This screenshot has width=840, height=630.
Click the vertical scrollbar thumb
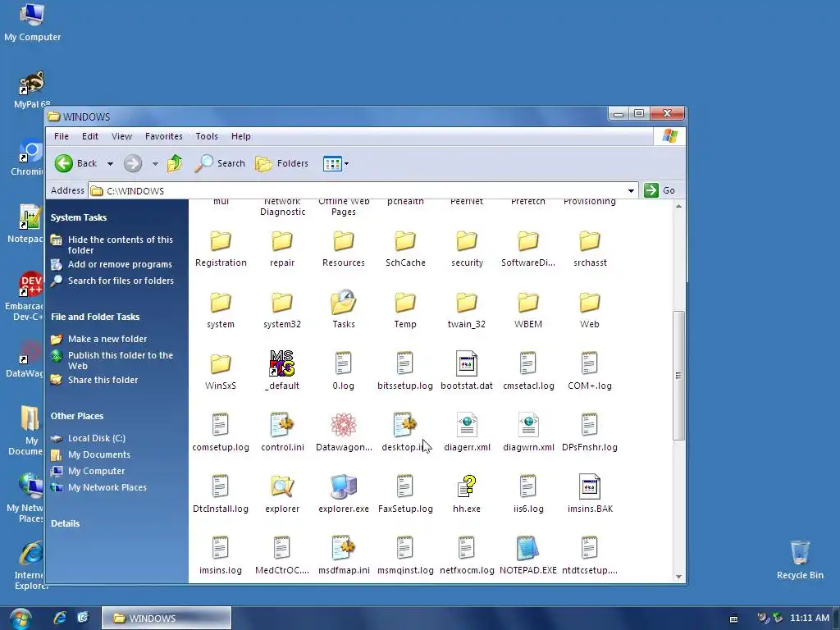coord(678,376)
